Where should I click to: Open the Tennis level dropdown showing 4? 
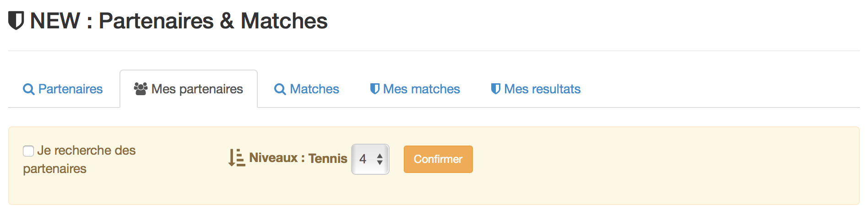370,159
